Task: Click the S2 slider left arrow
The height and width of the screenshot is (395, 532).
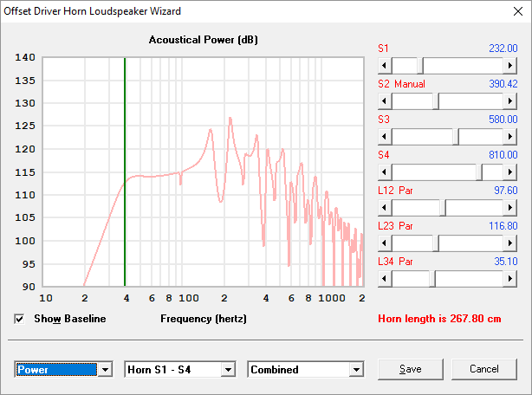Action: coord(385,101)
